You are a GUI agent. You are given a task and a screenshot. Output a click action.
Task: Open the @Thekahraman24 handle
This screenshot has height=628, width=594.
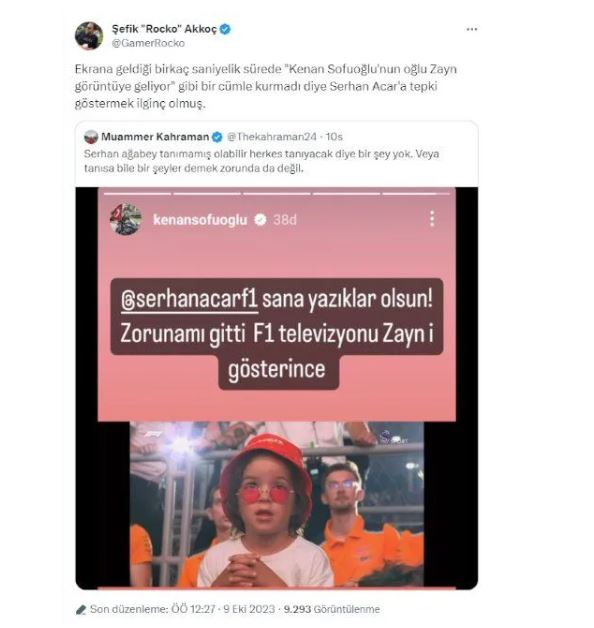tap(272, 137)
